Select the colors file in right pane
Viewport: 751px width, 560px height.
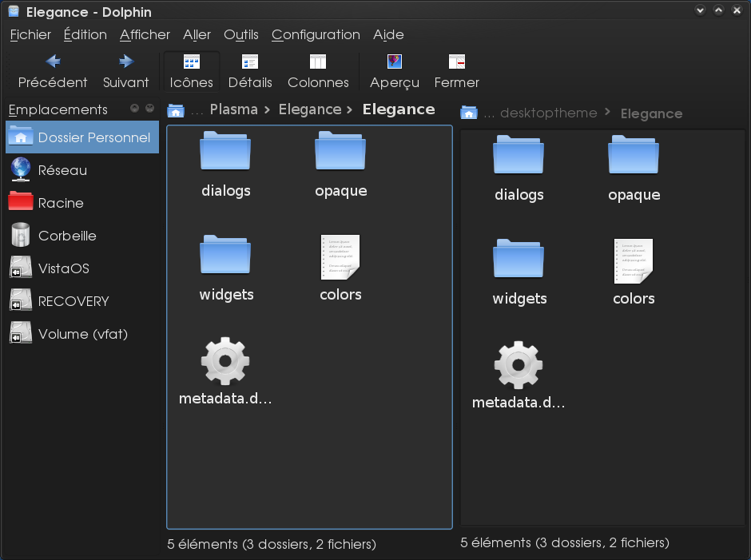(x=634, y=272)
